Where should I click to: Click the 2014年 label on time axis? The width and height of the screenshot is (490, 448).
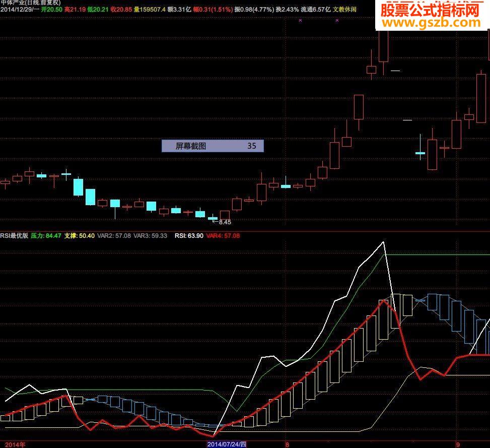tap(15, 444)
